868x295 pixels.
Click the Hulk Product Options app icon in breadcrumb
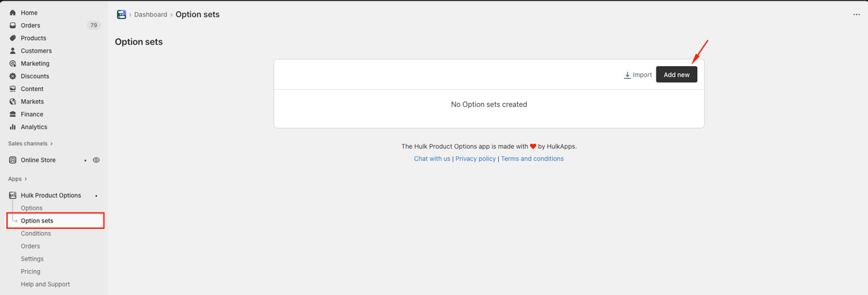coord(121,14)
